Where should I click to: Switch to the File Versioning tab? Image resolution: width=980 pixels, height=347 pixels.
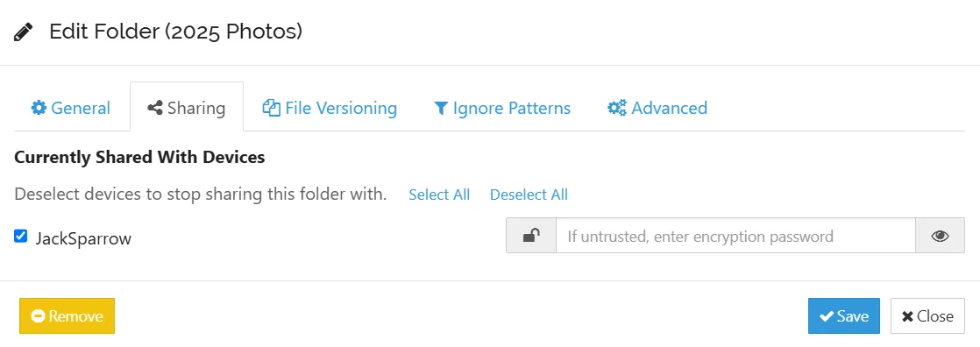click(330, 108)
